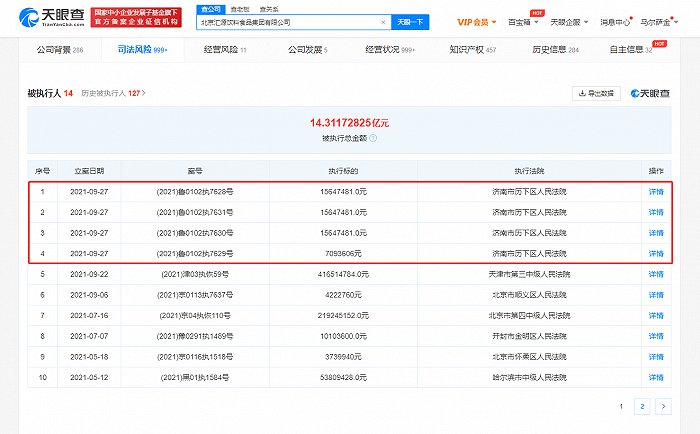Image resolution: width=700 pixels, height=434 pixels.
Task: Click amount 219245152.0元
Action: (343, 316)
